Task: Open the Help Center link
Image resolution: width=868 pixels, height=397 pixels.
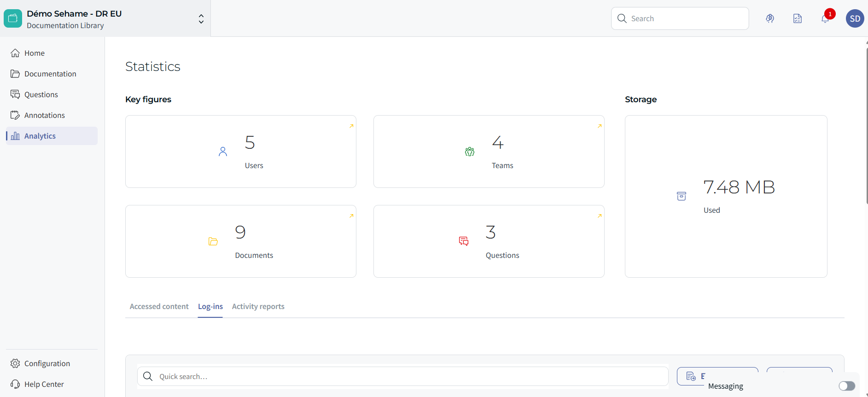Action: [x=44, y=384]
